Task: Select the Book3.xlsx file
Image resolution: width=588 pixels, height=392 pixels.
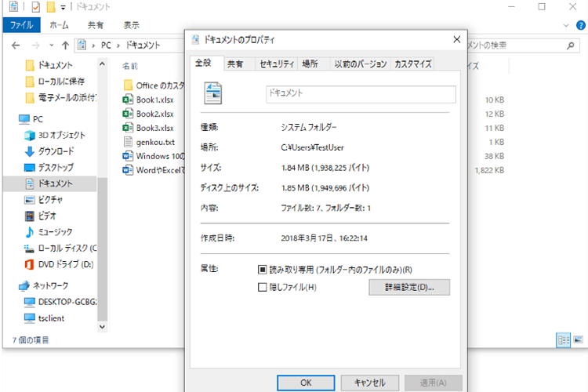Action: [x=148, y=128]
